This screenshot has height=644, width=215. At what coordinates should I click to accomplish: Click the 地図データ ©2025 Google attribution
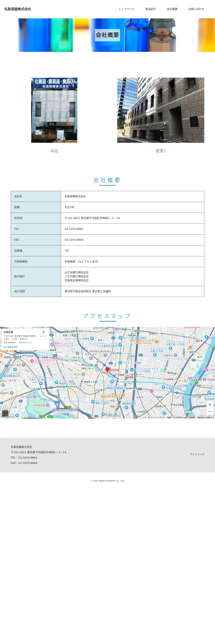point(177,417)
